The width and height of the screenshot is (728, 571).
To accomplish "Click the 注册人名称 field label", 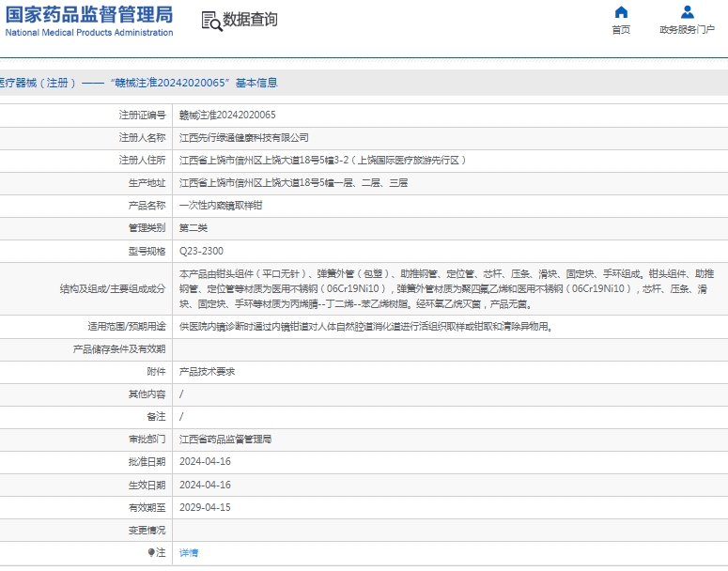I will coord(142,137).
